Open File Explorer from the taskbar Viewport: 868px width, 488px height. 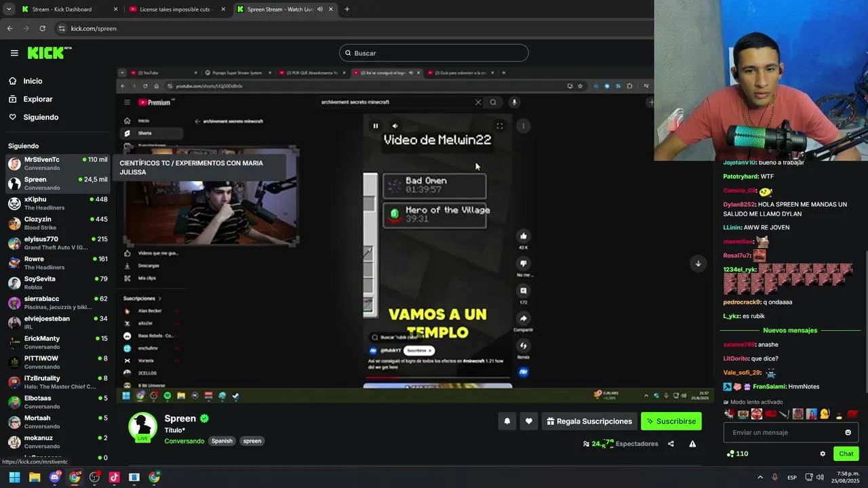click(x=35, y=477)
